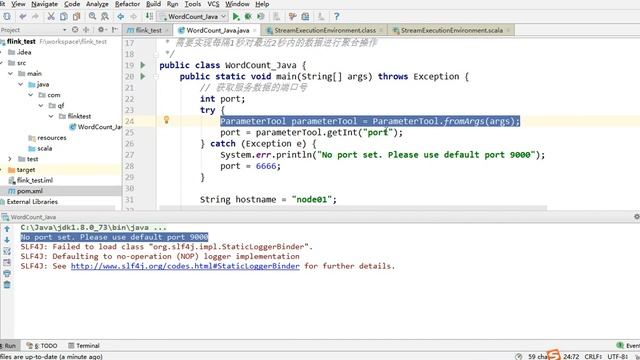Open Run panel settings gear
Viewport: 640px width, 360px height.
click(637, 217)
